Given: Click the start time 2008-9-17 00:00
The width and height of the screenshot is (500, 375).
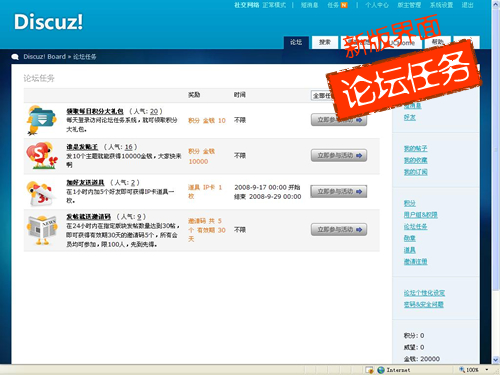Looking at the screenshot, I should 260,187.
